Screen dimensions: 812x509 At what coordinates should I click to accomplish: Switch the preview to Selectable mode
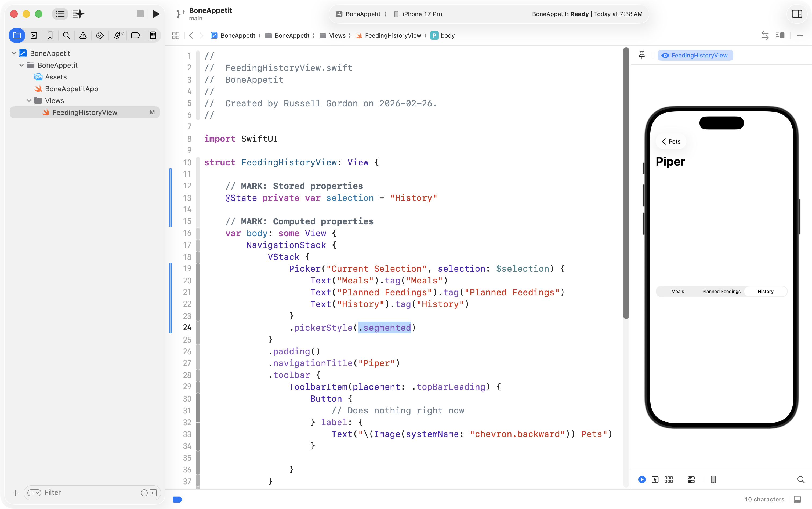pos(655,479)
